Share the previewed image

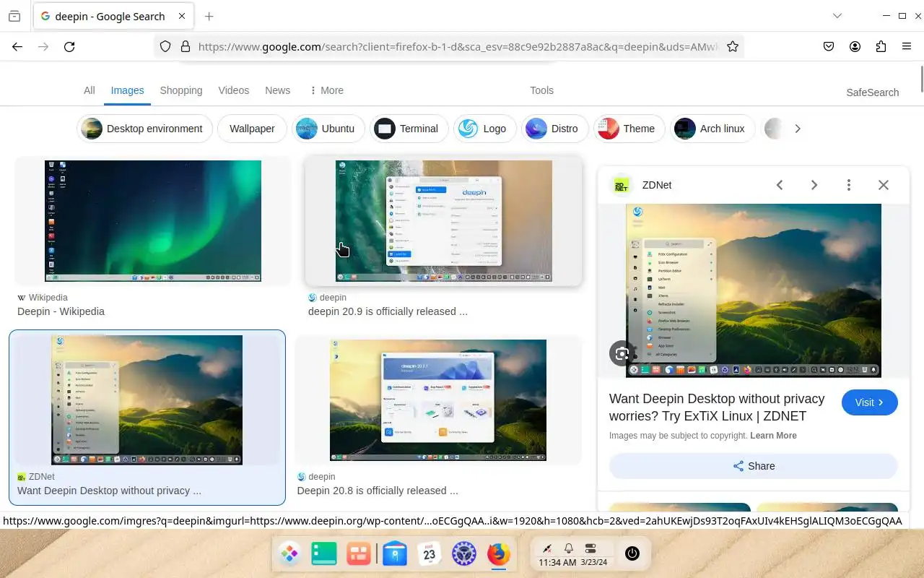pyautogui.click(x=754, y=466)
